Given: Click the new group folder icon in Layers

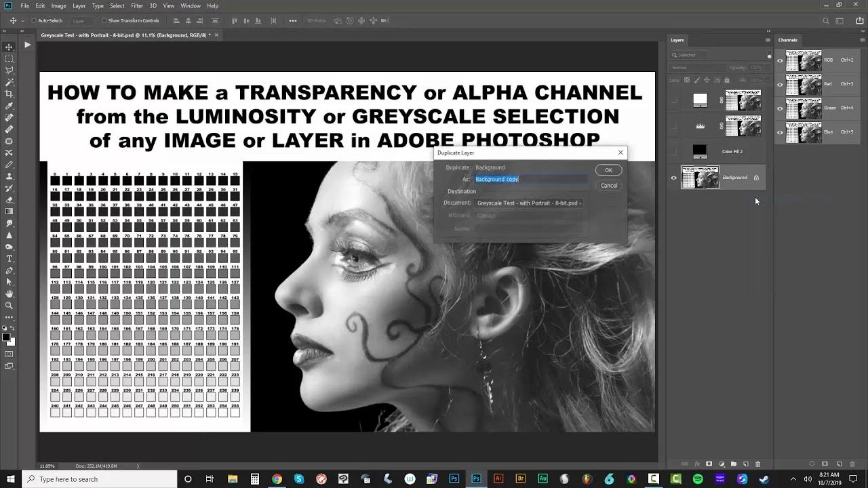Looking at the screenshot, I should click(734, 464).
